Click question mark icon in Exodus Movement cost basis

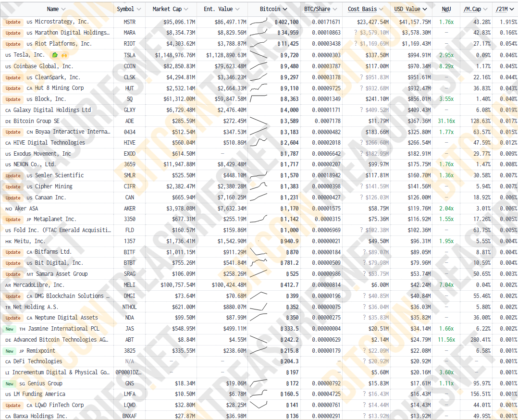click(x=361, y=154)
